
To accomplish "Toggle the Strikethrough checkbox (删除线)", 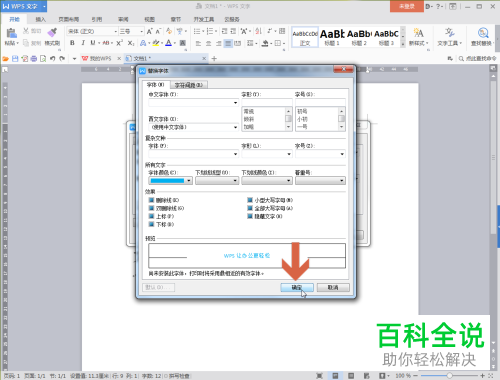I will 151,200.
